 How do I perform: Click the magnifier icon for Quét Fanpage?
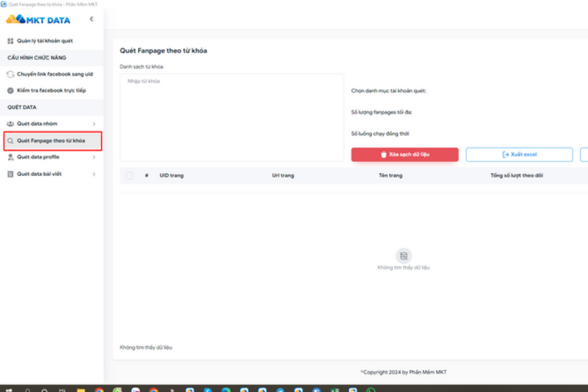point(10,140)
